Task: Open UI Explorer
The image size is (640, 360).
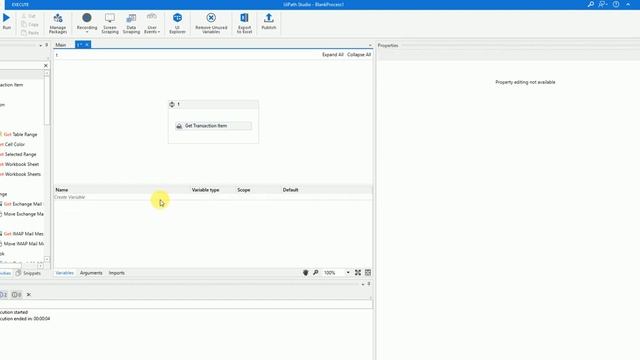Action: tap(177, 23)
